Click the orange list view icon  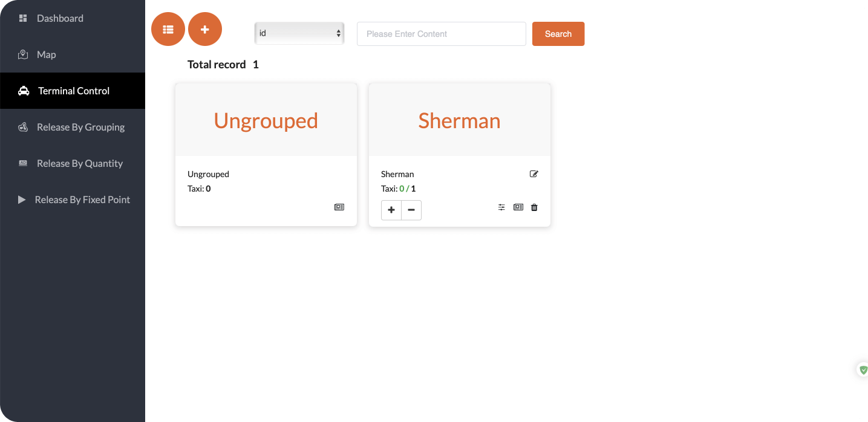168,29
